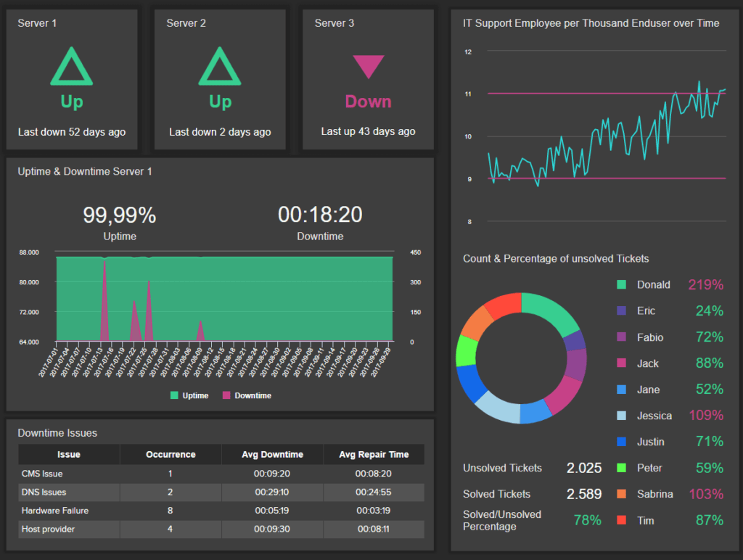This screenshot has width=743, height=560.
Task: Click the 78% Solved/Unsolved Percentage value
Action: (586, 519)
